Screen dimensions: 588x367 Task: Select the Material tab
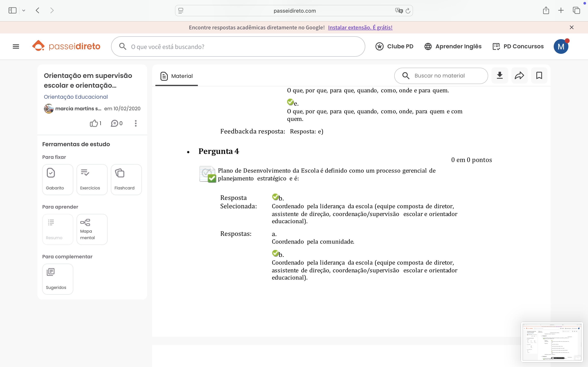(x=176, y=76)
